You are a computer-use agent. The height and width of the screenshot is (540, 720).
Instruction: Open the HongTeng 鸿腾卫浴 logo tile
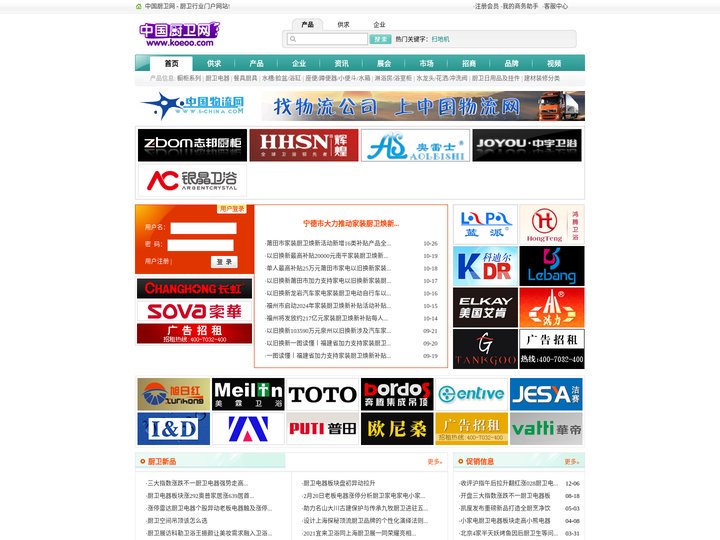click(552, 225)
